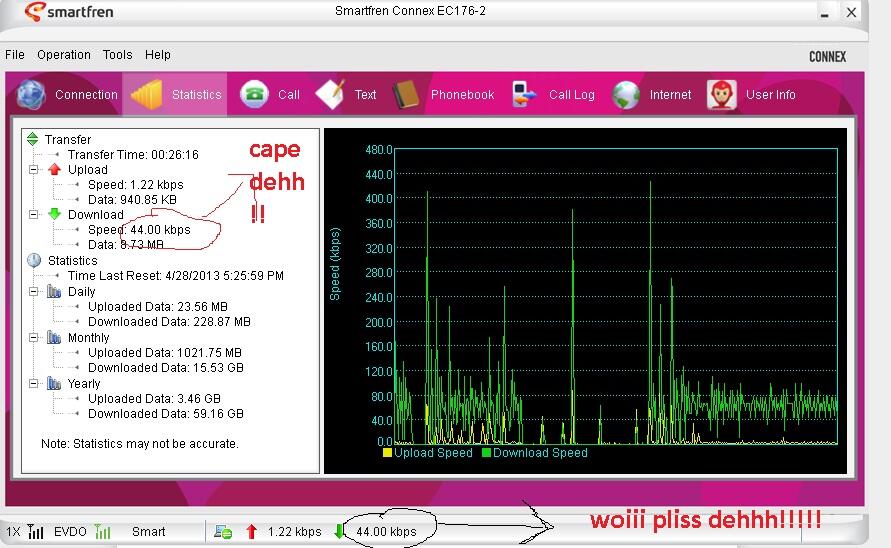Open the Call telephone icon
The image size is (891, 548).
pyautogui.click(x=254, y=94)
